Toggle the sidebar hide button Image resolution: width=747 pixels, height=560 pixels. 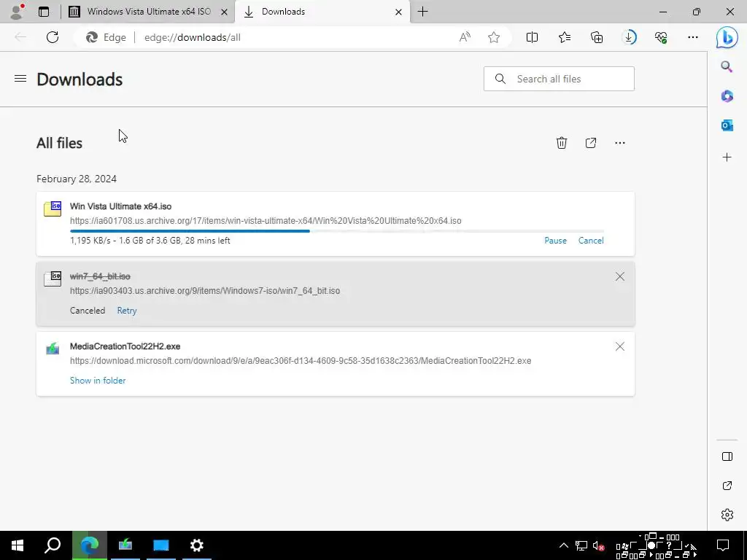point(727,456)
